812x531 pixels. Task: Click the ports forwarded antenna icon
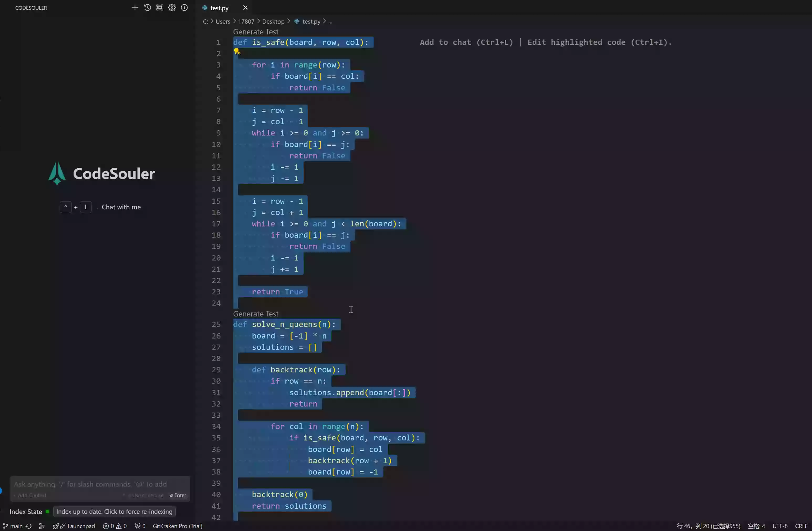click(140, 526)
